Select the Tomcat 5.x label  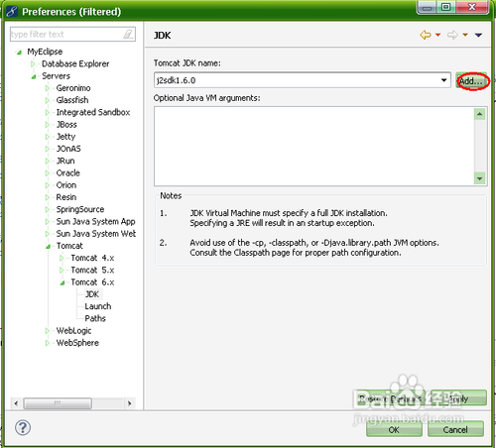click(92, 270)
